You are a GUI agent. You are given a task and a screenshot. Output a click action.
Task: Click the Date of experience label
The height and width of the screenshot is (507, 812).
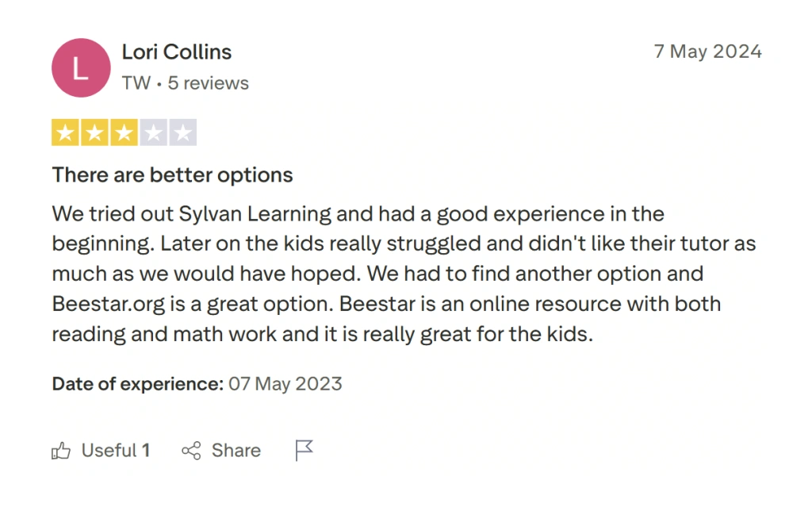[136, 383]
